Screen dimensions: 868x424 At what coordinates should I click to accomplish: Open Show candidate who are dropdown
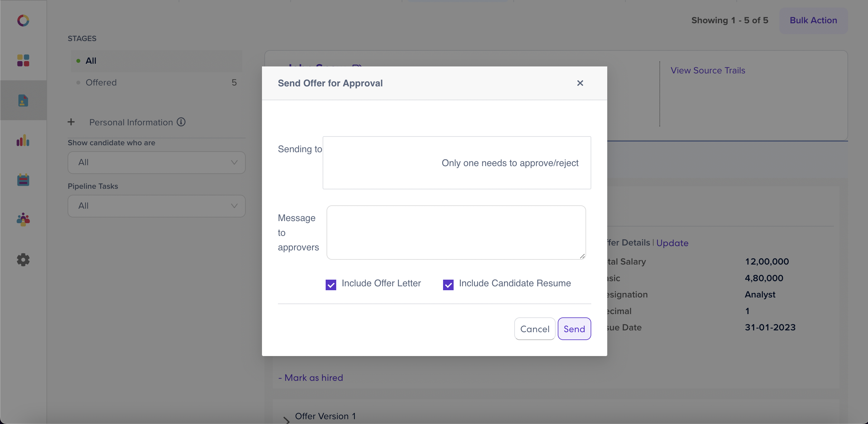pos(156,162)
